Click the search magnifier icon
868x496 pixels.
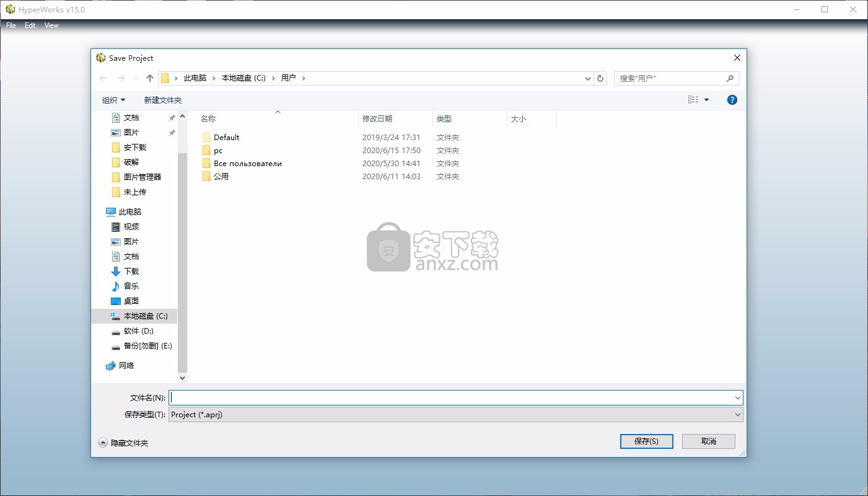(x=730, y=78)
